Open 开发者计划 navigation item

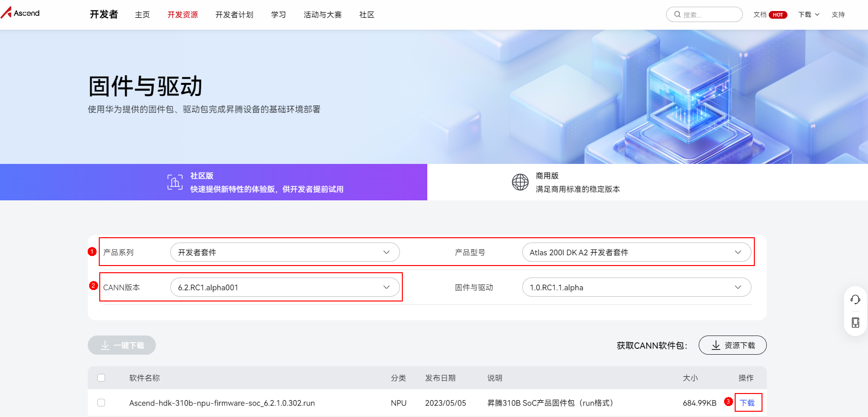[x=235, y=15]
